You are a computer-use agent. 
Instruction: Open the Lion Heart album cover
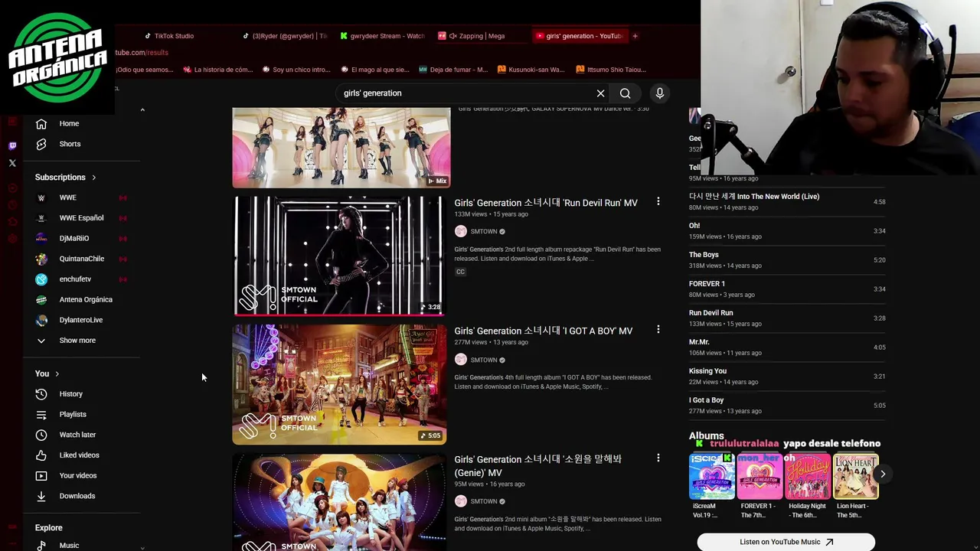(855, 476)
